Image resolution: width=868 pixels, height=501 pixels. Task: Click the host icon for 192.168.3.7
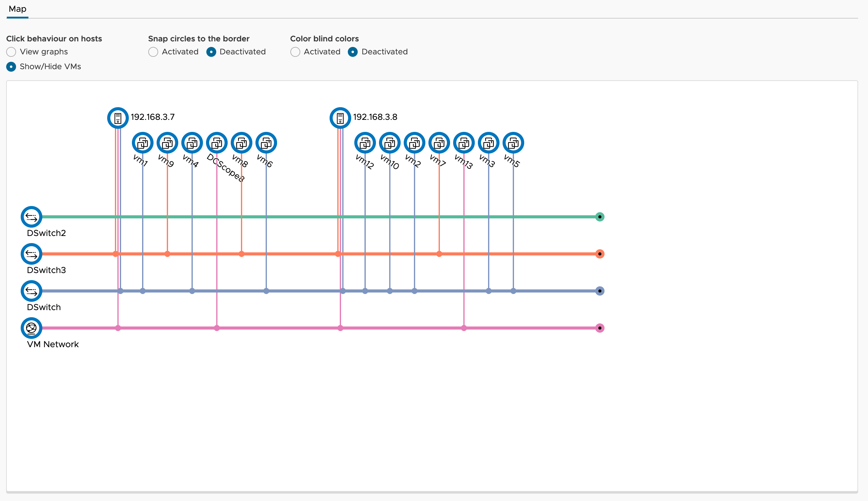pos(118,118)
